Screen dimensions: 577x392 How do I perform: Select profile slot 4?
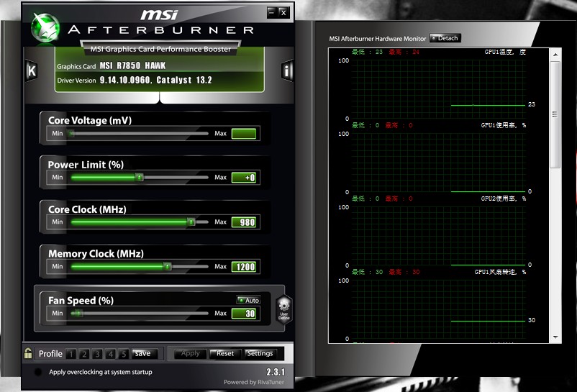110,354
